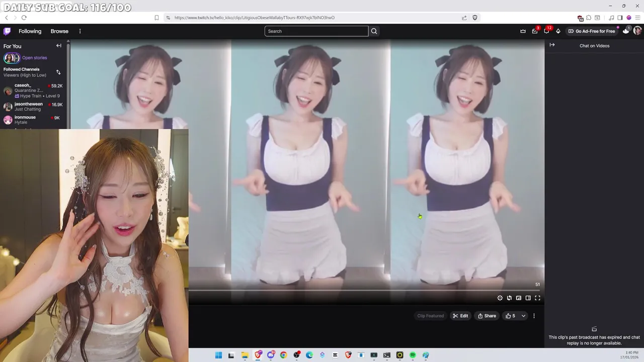This screenshot has height=362, width=644.
Task: Toggle theatre mode on player
Action: click(528, 298)
